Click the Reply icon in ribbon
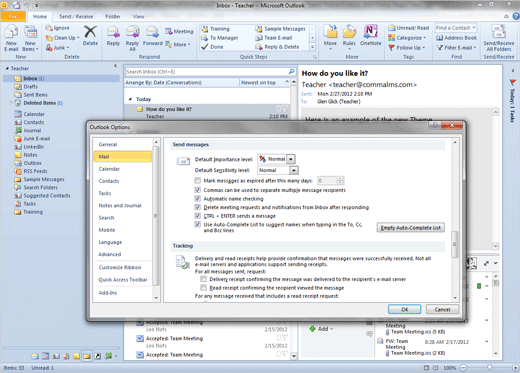 tap(113, 32)
